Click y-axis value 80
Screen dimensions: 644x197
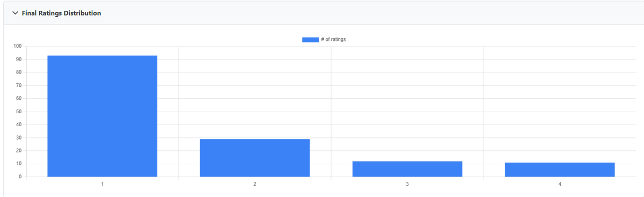pyautogui.click(x=19, y=72)
